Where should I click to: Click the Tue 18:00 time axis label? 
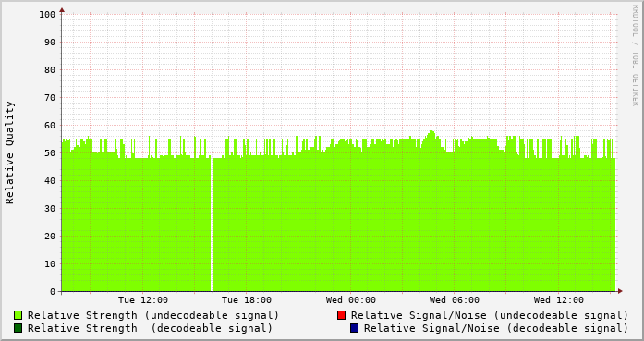point(247,300)
